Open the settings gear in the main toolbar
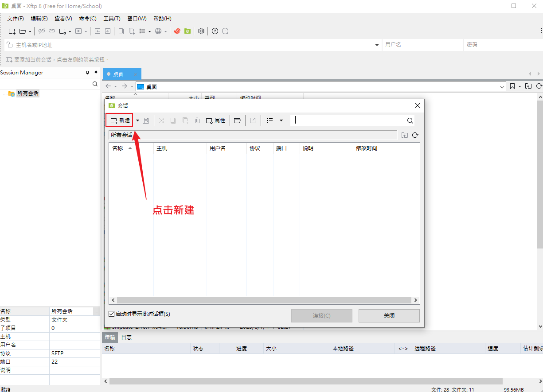 click(x=201, y=31)
